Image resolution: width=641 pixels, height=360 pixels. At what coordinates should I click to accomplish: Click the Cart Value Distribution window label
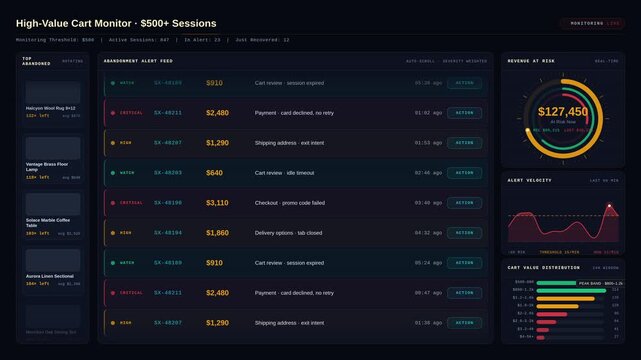[606, 268]
